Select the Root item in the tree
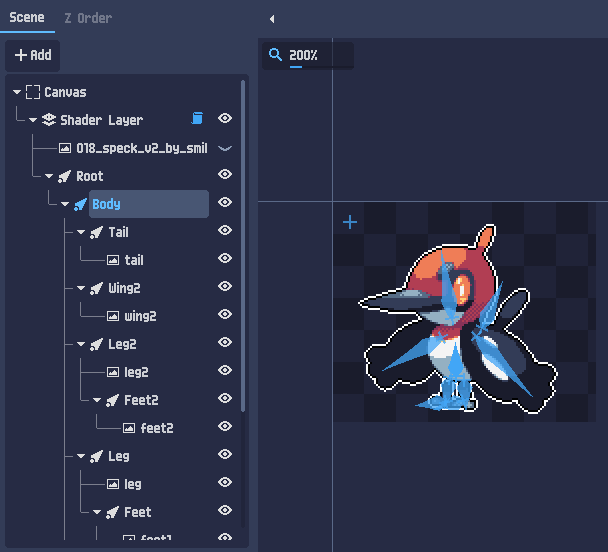The height and width of the screenshot is (552, 608). [90, 176]
